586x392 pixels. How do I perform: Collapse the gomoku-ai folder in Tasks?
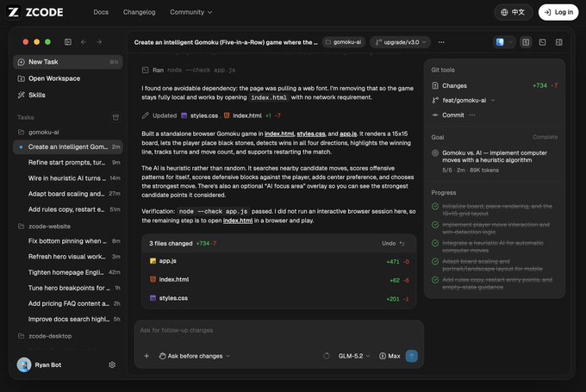click(x=39, y=132)
